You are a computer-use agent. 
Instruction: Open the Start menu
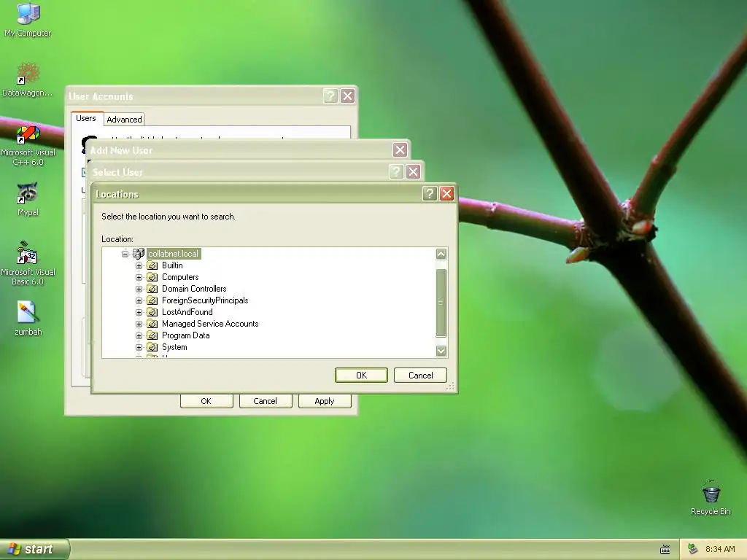pos(34,549)
